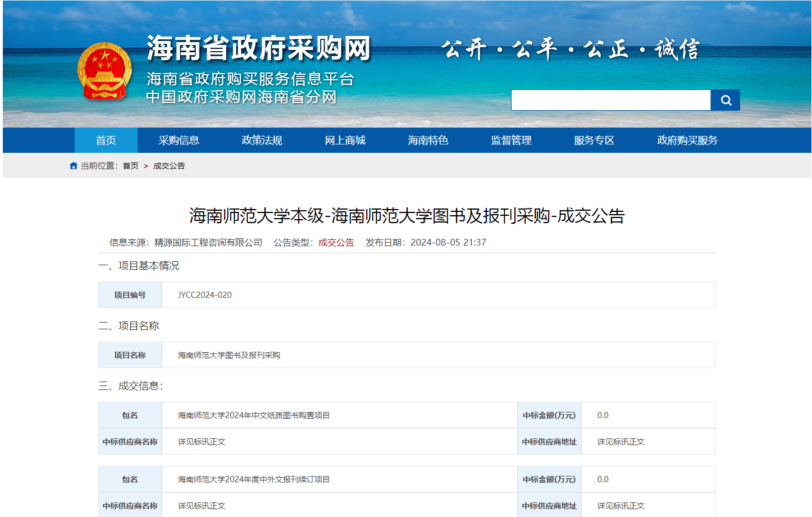Go to 首页 in the breadcrumb

point(130,166)
